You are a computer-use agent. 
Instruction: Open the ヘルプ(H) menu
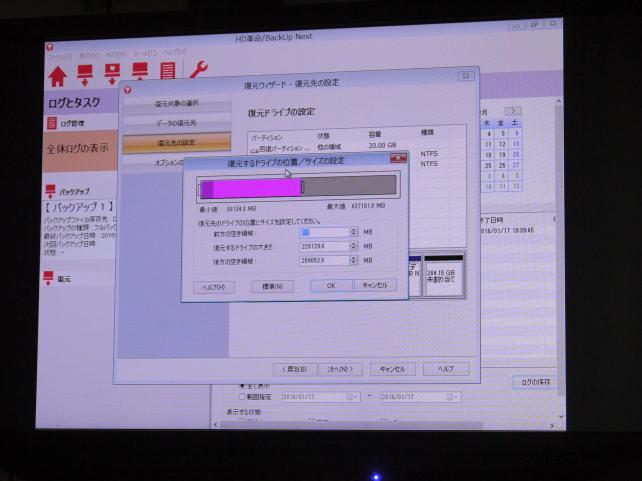pos(174,52)
